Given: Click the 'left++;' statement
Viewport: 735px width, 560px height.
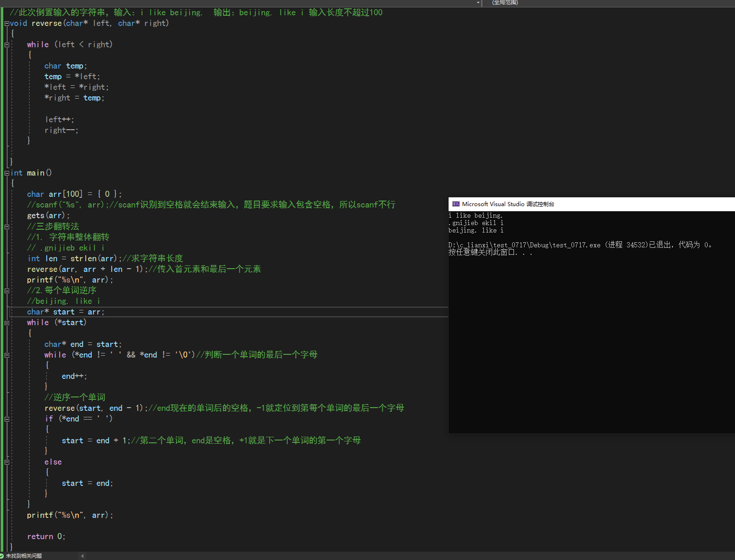Looking at the screenshot, I should coord(59,120).
